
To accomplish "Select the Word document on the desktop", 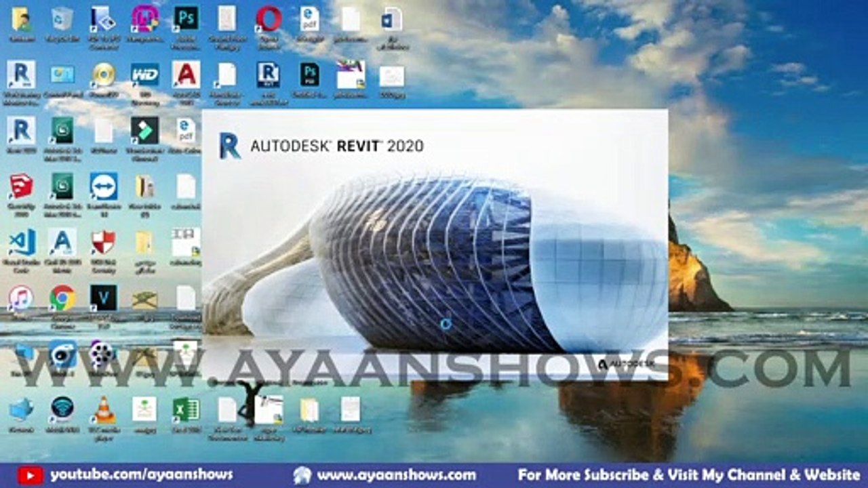I will point(392,18).
